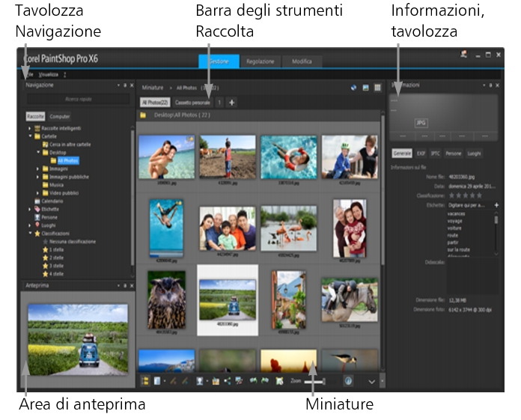Viewport: 521px width, 420px height.
Task: Open the Modifica workspace tab
Action: (302, 61)
